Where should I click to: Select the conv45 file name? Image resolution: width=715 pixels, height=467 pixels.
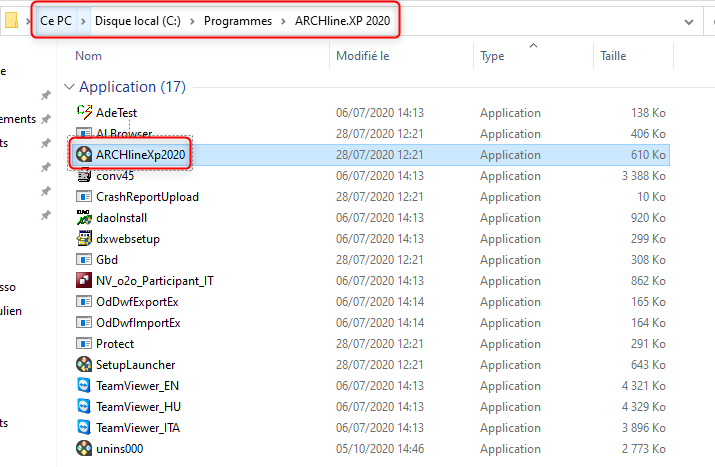coord(115,176)
